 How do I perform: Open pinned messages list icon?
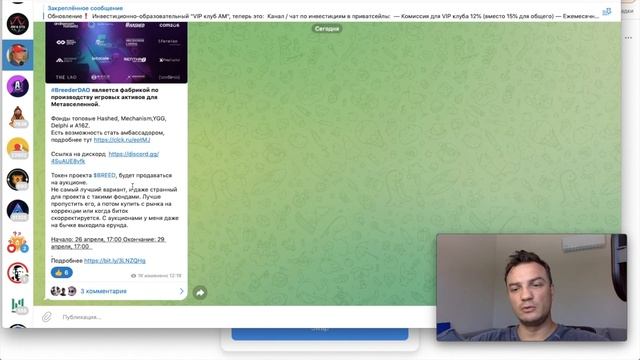click(x=607, y=12)
